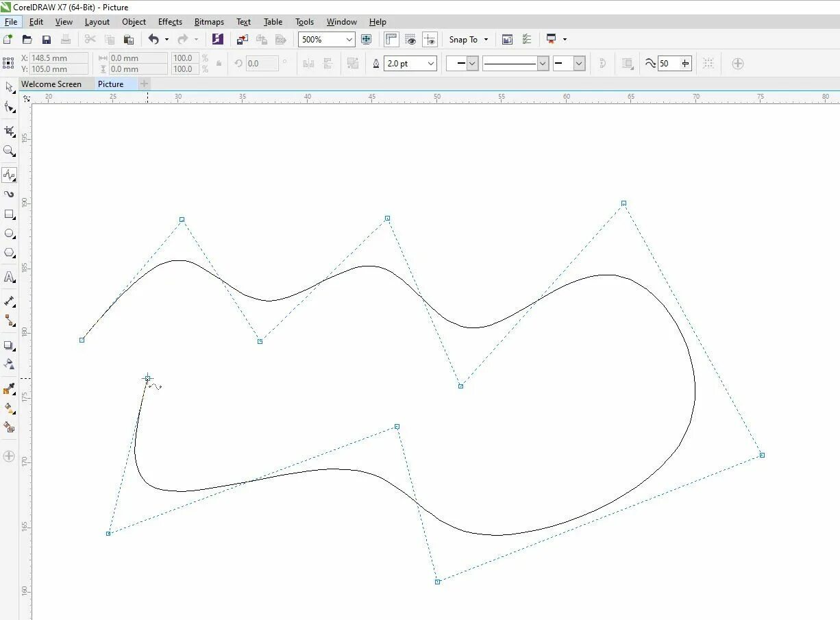The image size is (840, 620).
Task: Select the Drop Shadow tool
Action: click(9, 345)
